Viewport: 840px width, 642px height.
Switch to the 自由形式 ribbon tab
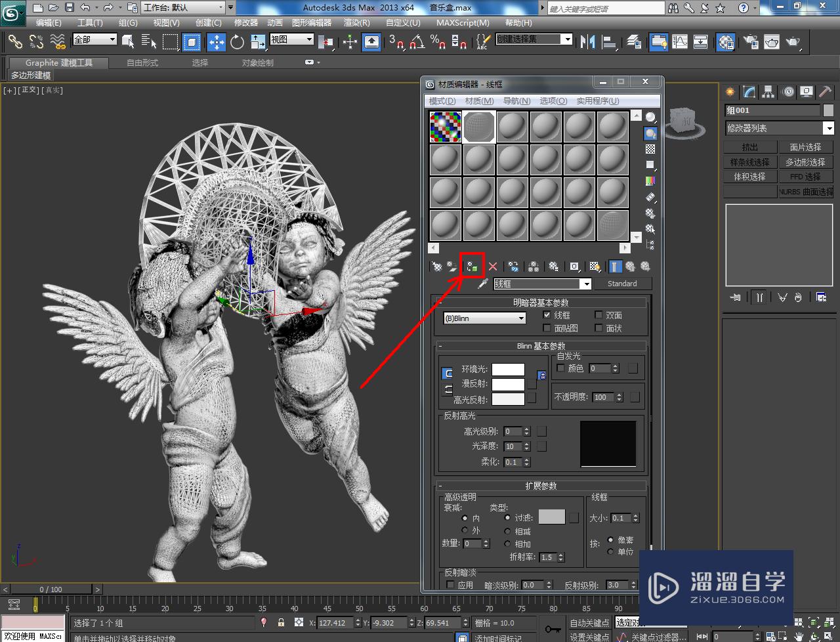tap(142, 63)
